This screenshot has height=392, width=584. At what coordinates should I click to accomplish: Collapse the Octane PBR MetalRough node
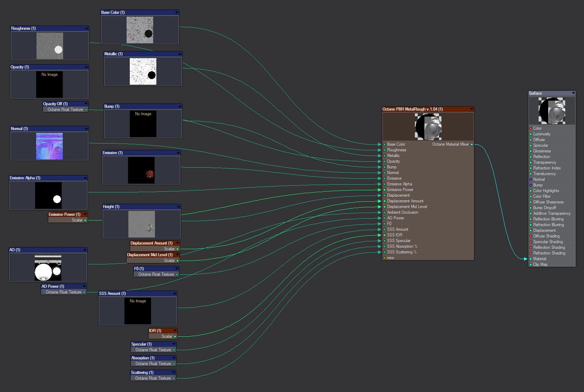(x=471, y=109)
